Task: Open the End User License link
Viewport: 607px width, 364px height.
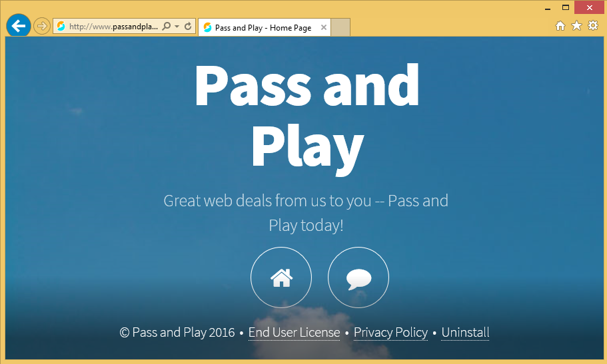Action: point(294,332)
